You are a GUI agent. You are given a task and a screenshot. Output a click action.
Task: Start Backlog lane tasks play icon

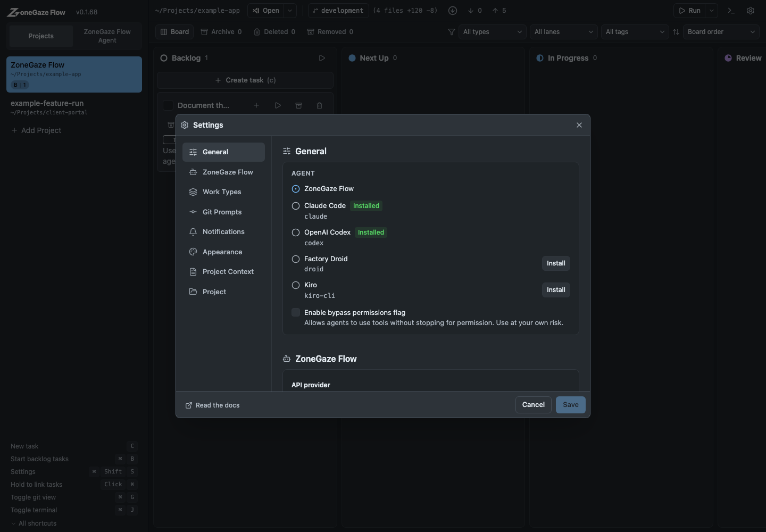pos(322,58)
